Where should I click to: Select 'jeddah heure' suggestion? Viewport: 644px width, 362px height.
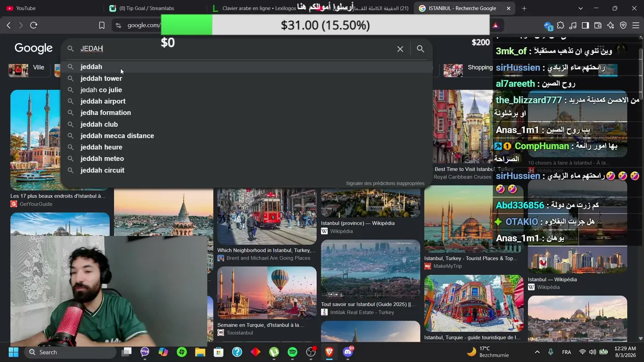[247, 147]
